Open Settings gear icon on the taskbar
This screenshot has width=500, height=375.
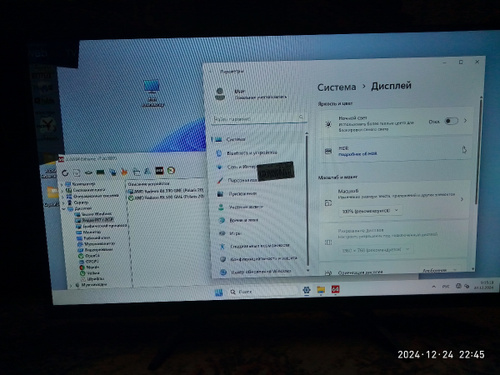coord(306,290)
